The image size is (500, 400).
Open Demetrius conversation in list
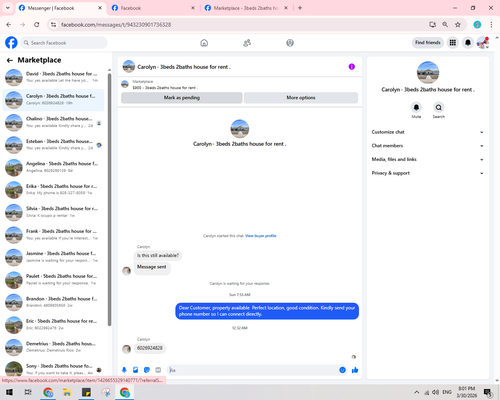53,347
